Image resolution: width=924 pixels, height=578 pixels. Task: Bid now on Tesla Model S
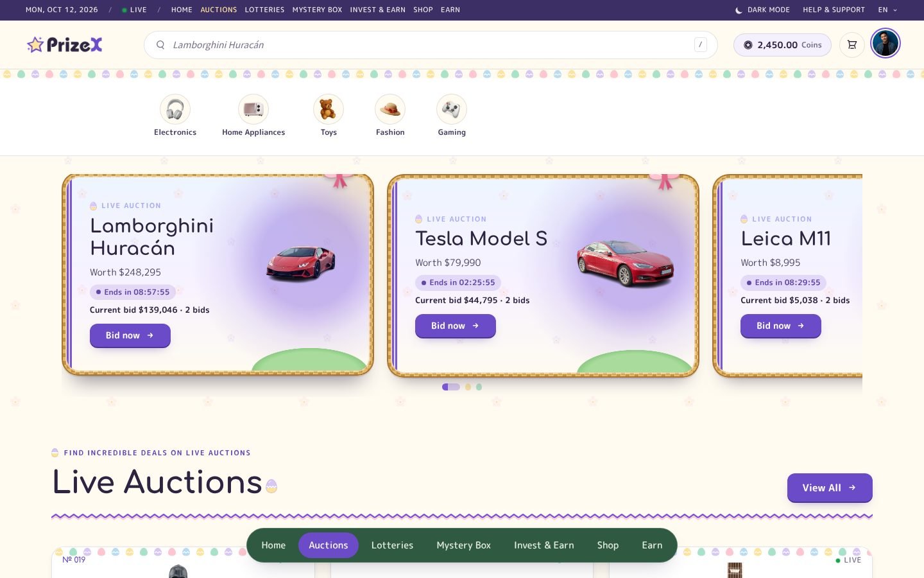click(456, 326)
